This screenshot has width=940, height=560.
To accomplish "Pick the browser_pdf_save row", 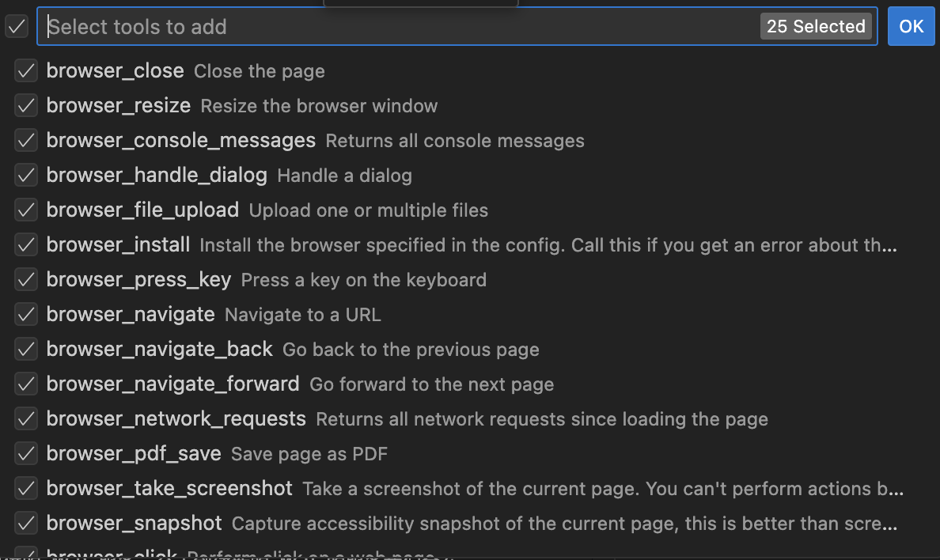I will click(470, 453).
